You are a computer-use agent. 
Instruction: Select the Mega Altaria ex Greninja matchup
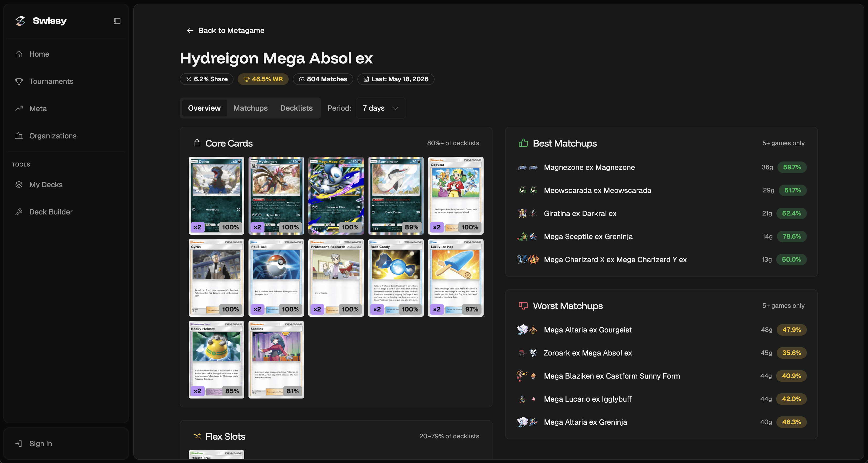(x=661, y=422)
